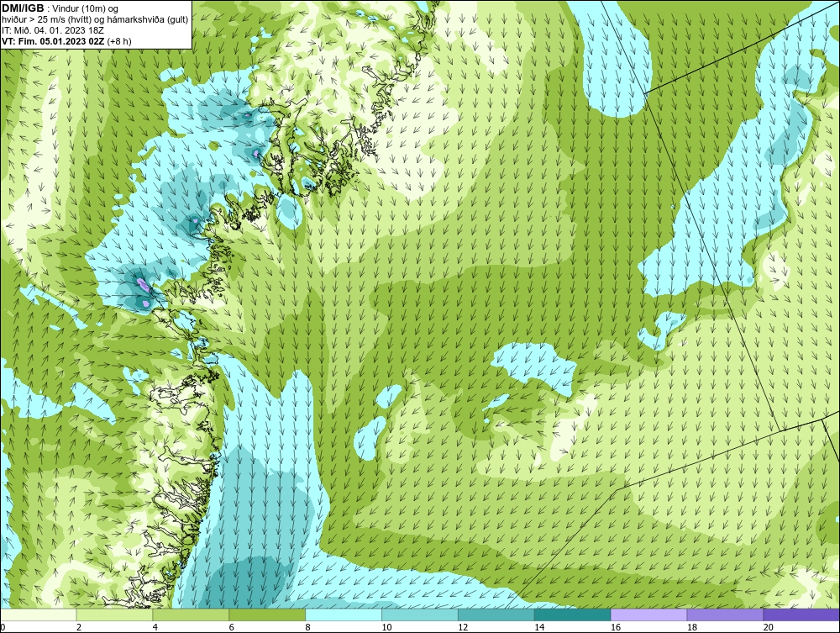Click the 'VT: Fim. 05.01.2023 02Z' line
The image size is (840, 633).
pos(54,40)
